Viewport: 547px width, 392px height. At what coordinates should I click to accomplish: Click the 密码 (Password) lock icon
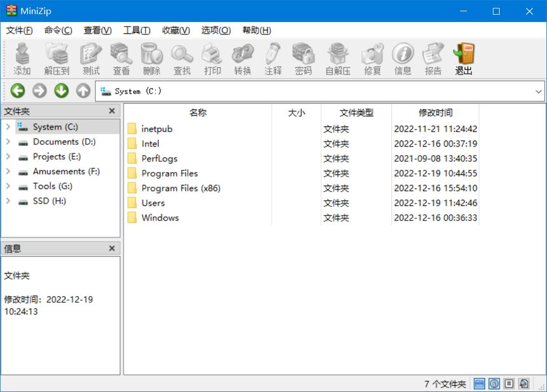pos(303,54)
